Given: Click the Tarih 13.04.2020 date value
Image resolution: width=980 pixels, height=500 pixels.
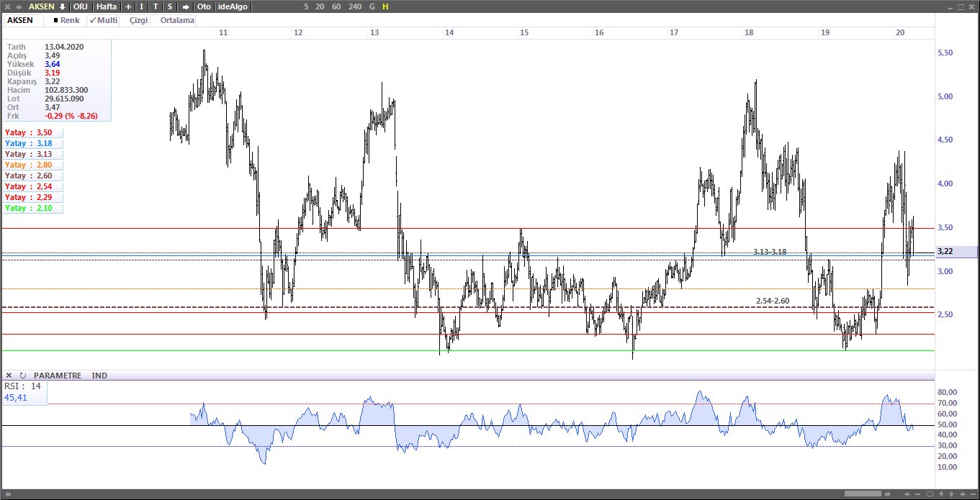Looking at the screenshot, I should point(63,47).
